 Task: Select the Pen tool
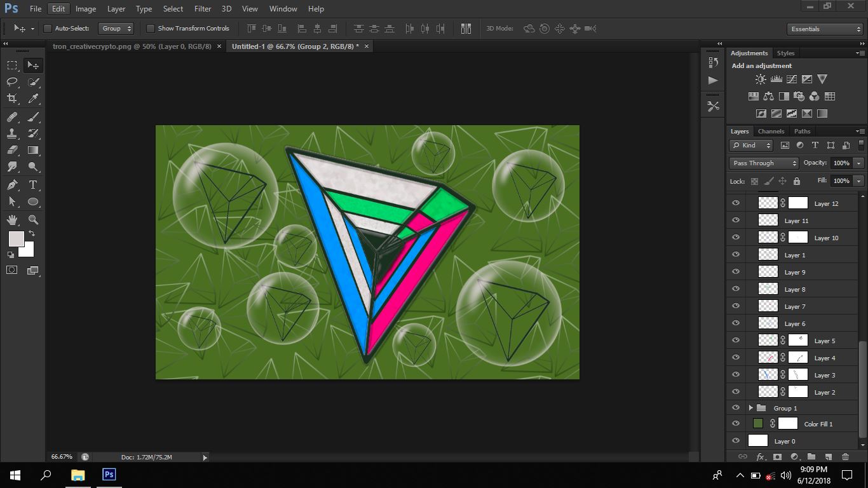point(12,185)
